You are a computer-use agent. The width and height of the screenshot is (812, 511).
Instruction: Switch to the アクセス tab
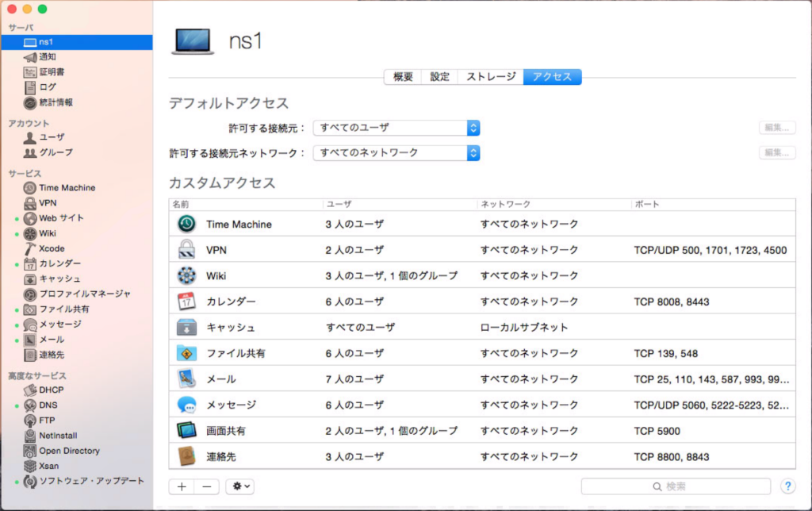tap(552, 77)
